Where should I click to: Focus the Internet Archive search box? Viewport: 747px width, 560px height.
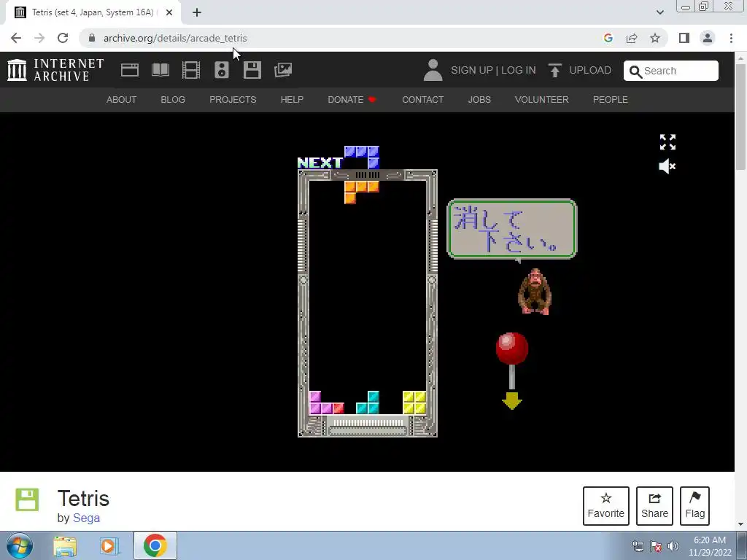(x=671, y=71)
